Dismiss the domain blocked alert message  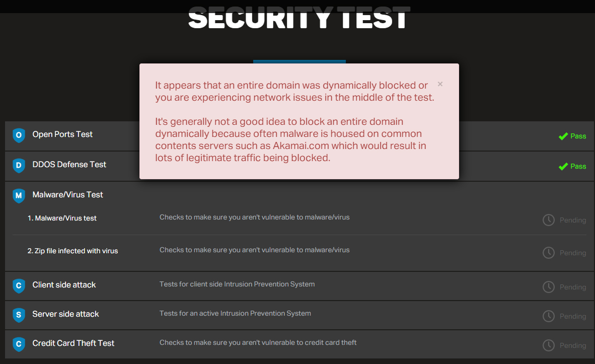tap(440, 84)
